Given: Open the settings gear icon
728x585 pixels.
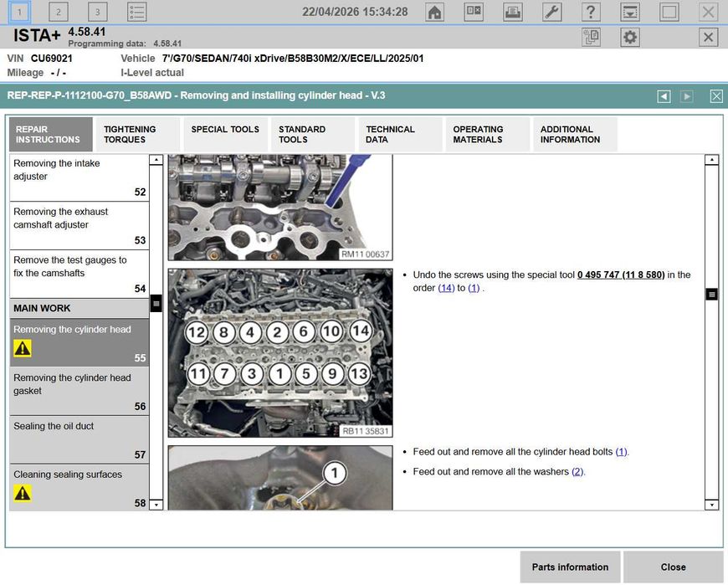Looking at the screenshot, I should [630, 37].
